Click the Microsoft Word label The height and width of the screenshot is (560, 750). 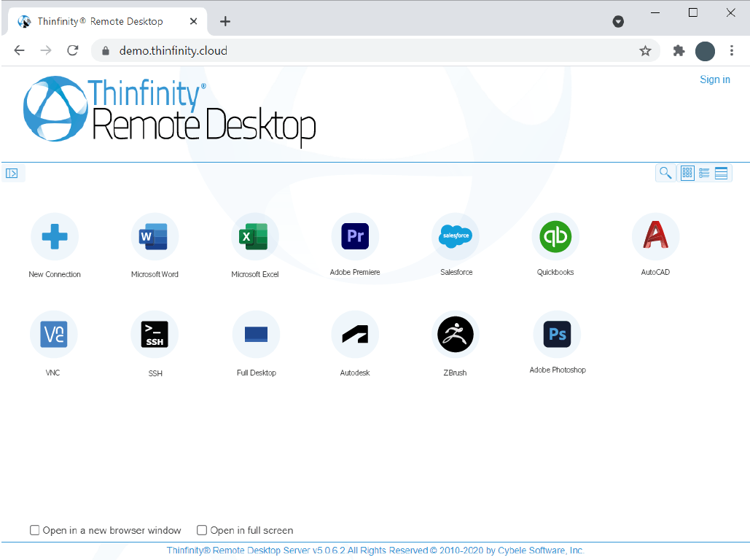155,274
